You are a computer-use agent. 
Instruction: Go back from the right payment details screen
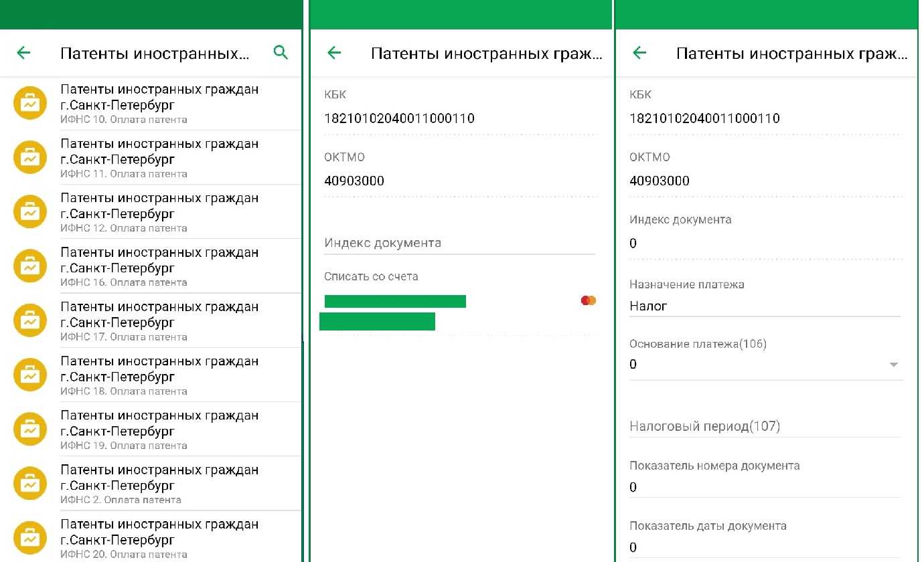click(639, 53)
